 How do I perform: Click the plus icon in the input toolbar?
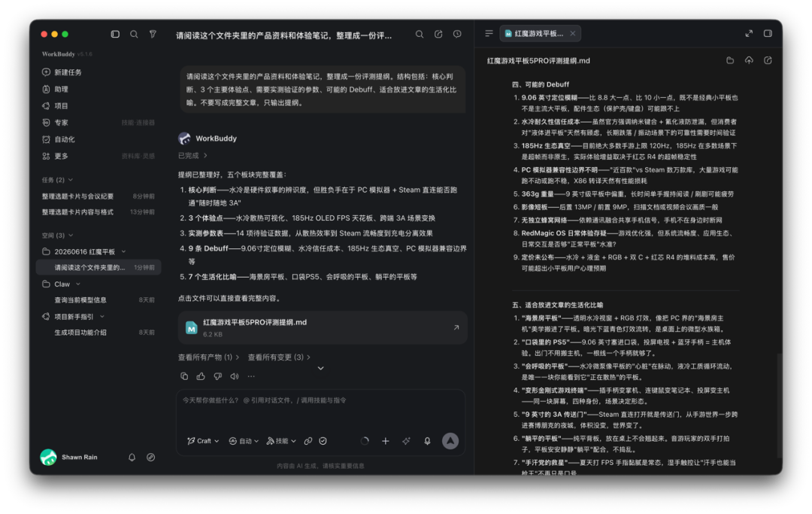click(x=385, y=441)
